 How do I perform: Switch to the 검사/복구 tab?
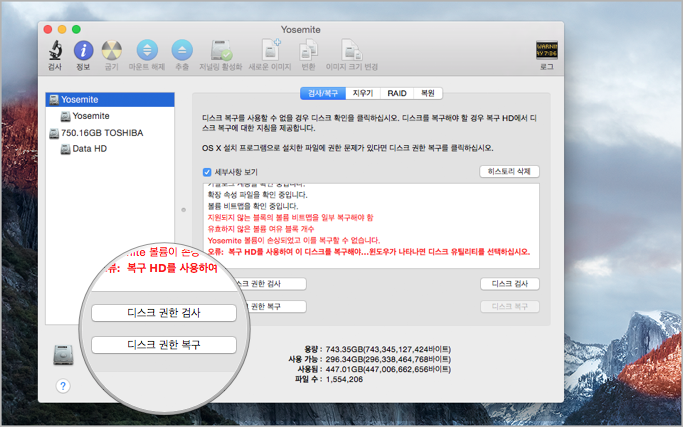[x=323, y=93]
